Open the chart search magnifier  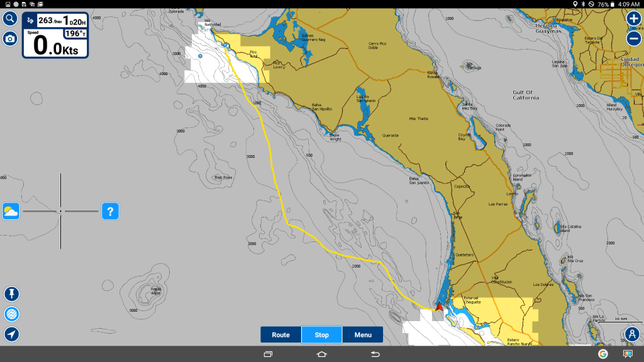coord(10,19)
